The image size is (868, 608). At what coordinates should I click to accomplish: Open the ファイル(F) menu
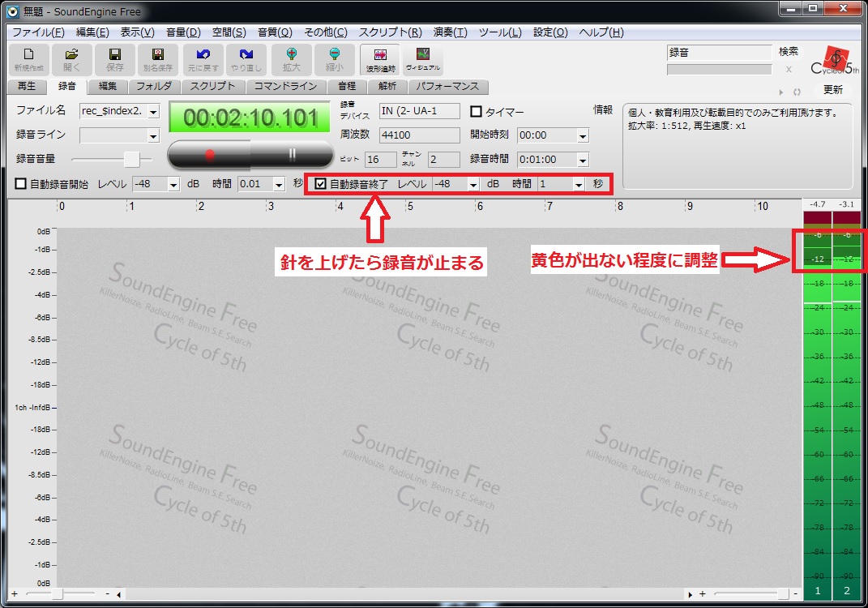pos(38,32)
